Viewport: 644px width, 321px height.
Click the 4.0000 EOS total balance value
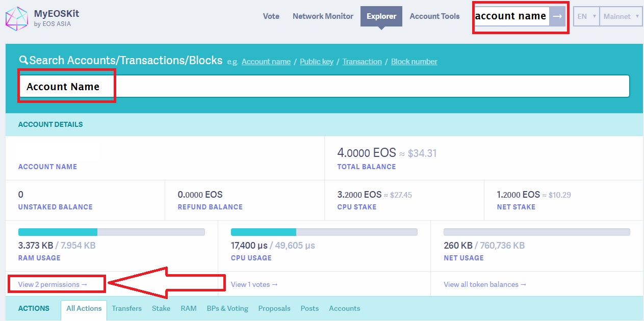tap(367, 153)
